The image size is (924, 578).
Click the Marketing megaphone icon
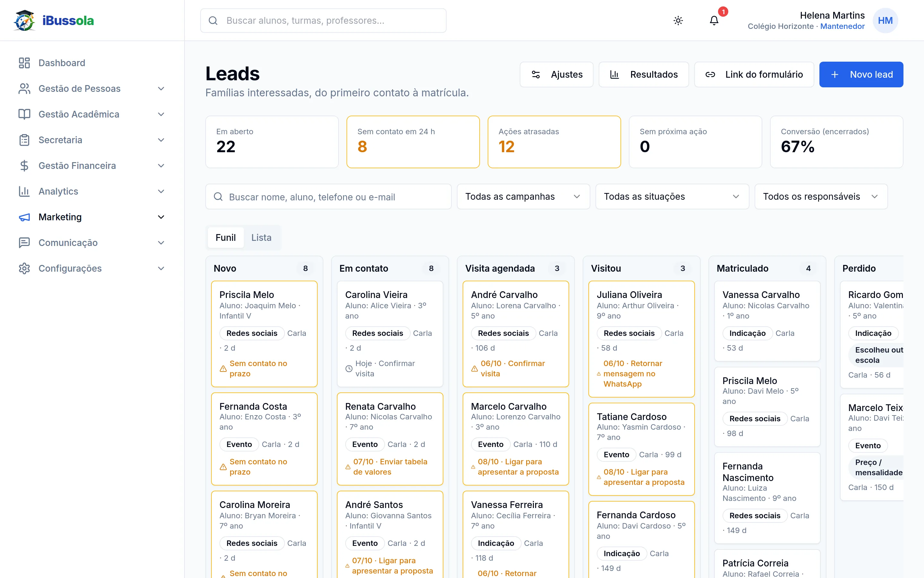24,217
